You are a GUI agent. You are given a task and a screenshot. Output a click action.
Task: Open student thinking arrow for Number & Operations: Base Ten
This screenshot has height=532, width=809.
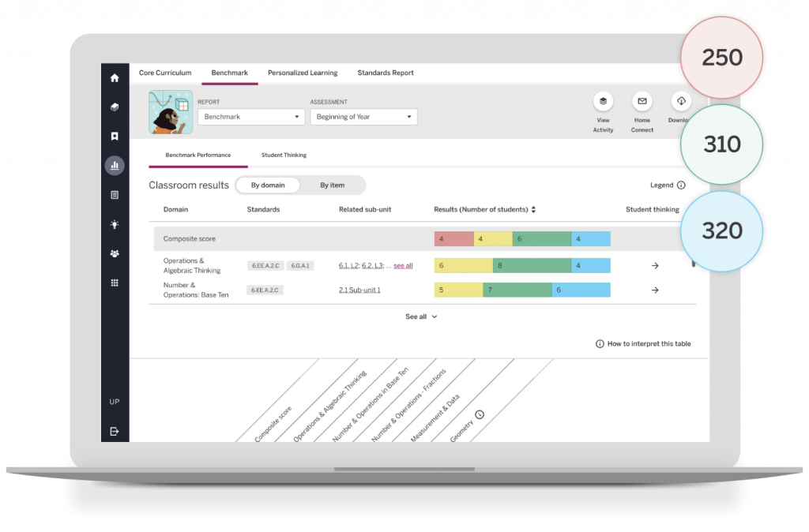655,290
